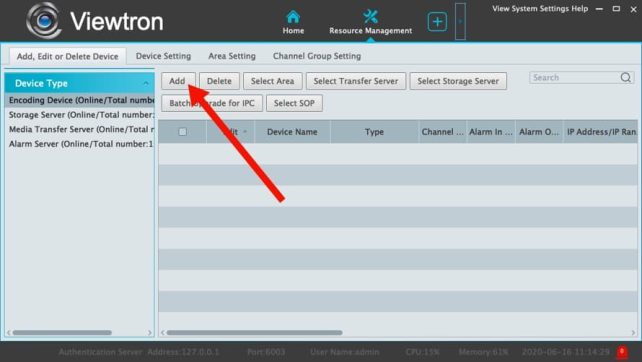
Task: Click Select Transfer Server button
Action: point(356,81)
